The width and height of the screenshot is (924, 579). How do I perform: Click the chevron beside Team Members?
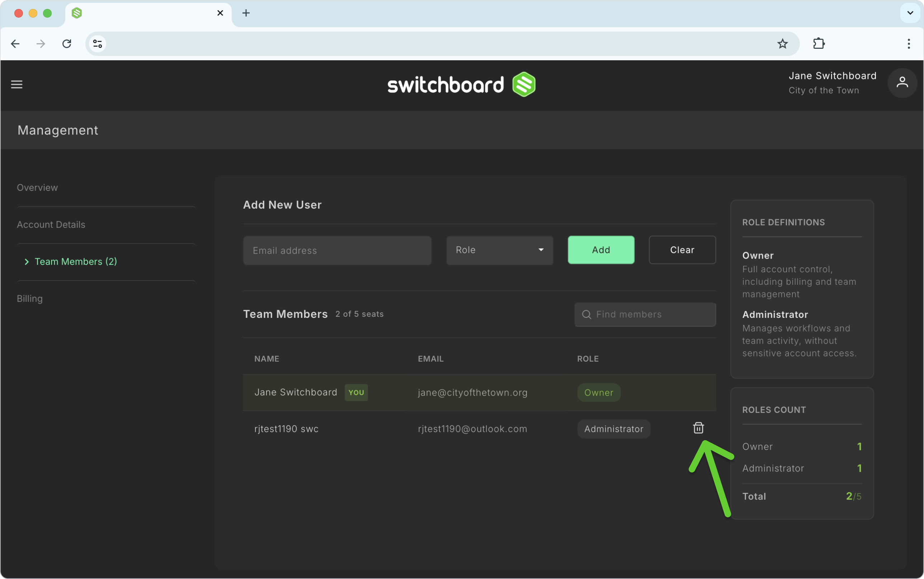pyautogui.click(x=27, y=262)
